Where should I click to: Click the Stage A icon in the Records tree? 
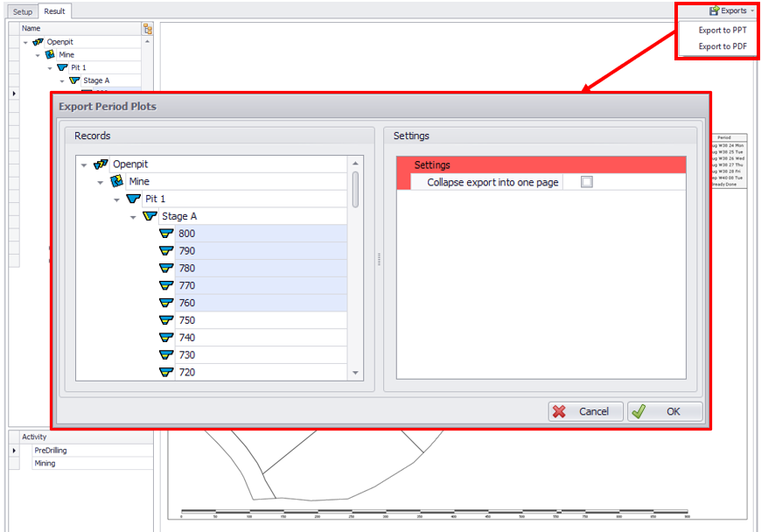coord(150,216)
